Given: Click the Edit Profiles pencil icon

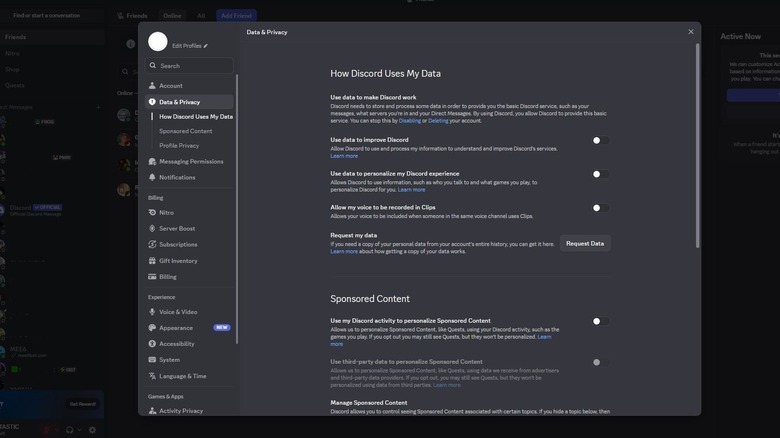Looking at the screenshot, I should click(x=205, y=46).
